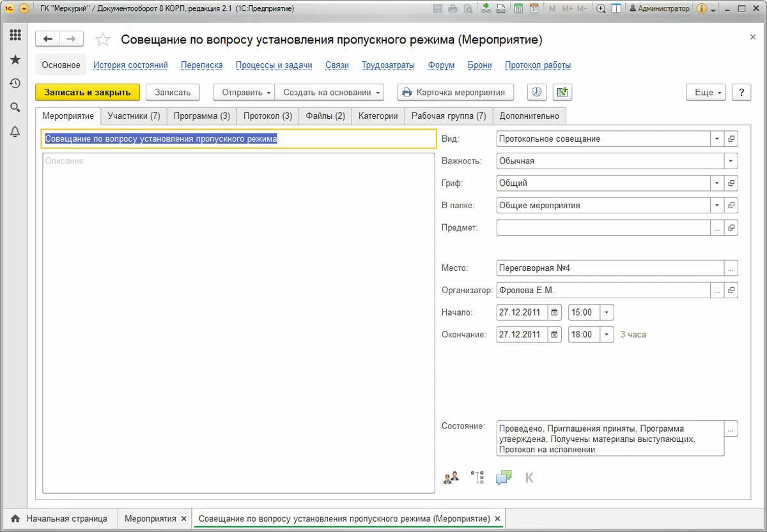Open the Протокол (3) tab

[x=267, y=116]
